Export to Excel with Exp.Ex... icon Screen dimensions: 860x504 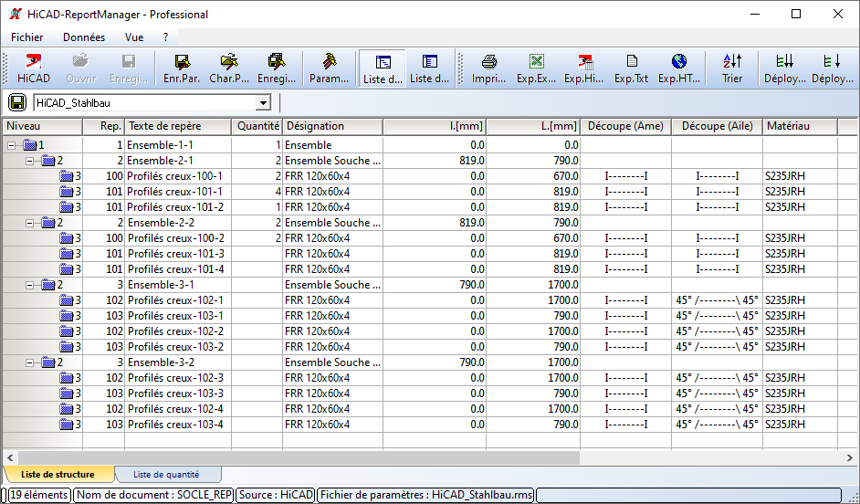tap(536, 68)
